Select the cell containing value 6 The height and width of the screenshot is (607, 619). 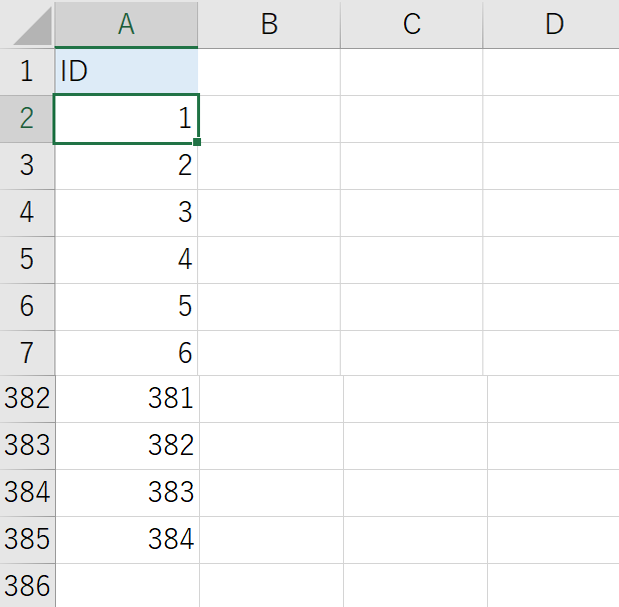[126, 353]
